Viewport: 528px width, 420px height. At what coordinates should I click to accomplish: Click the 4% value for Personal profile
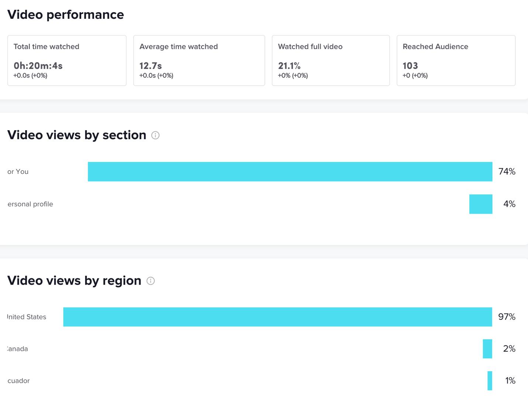(509, 204)
